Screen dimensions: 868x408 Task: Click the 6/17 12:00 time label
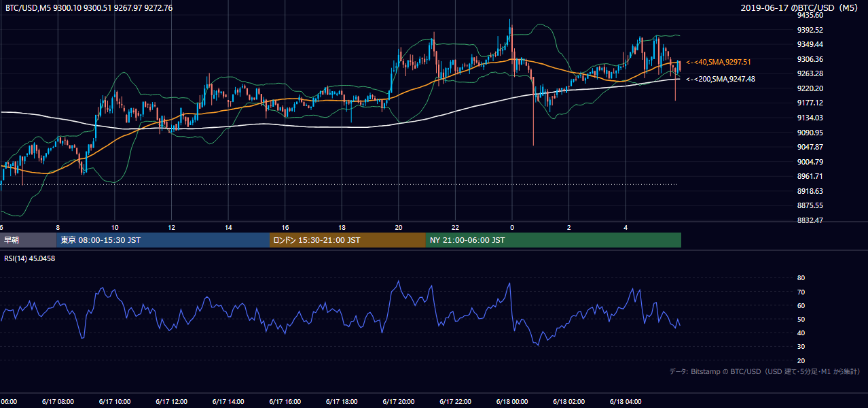pyautogui.click(x=171, y=401)
